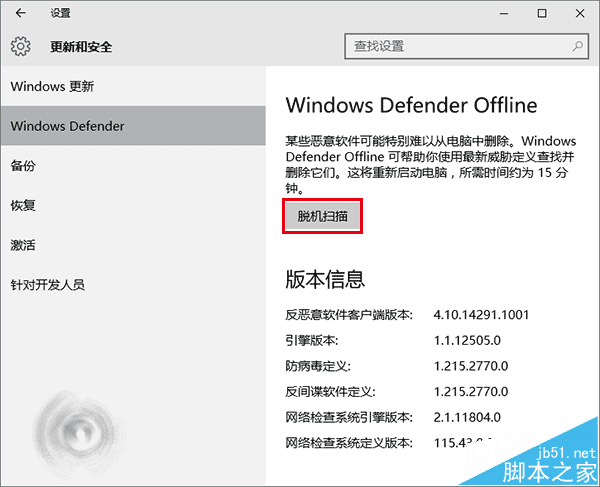Go to the 恢复 section

pos(133,205)
